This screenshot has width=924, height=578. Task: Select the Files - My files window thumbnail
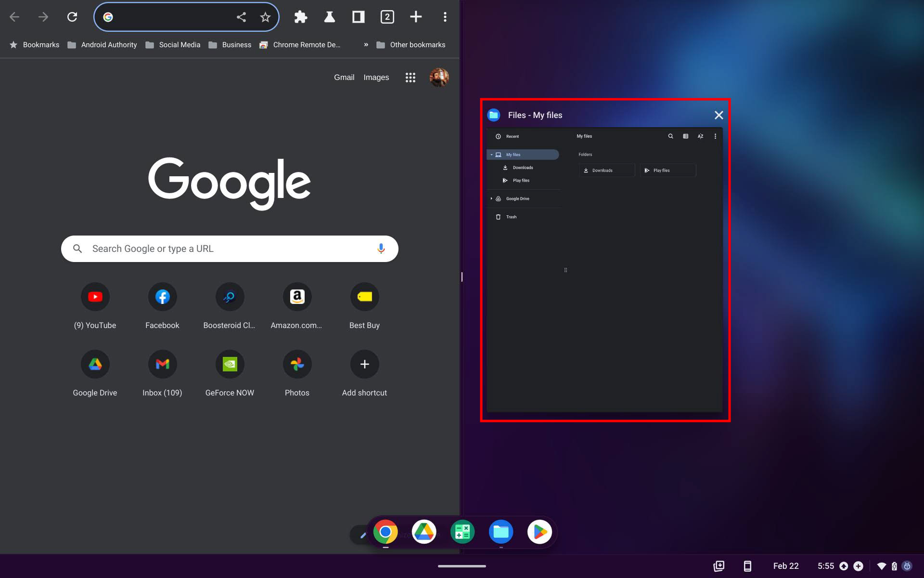pos(604,270)
